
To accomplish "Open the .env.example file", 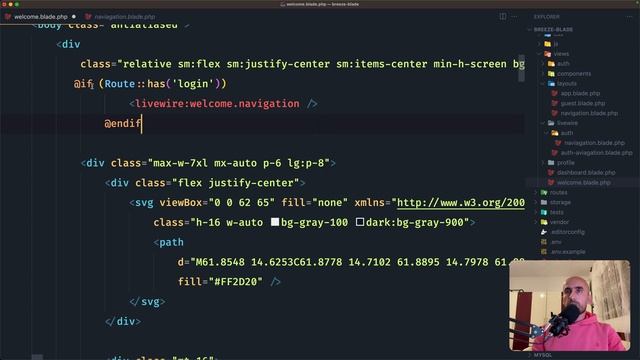I will [x=568, y=252].
